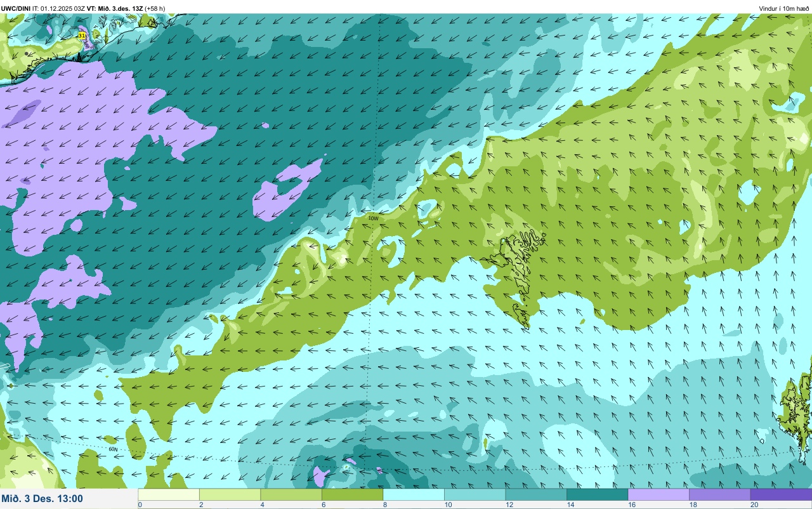This screenshot has width=812, height=509.
Task: Click the olive green 6–8 m/s legend swatch
Action: (352, 494)
